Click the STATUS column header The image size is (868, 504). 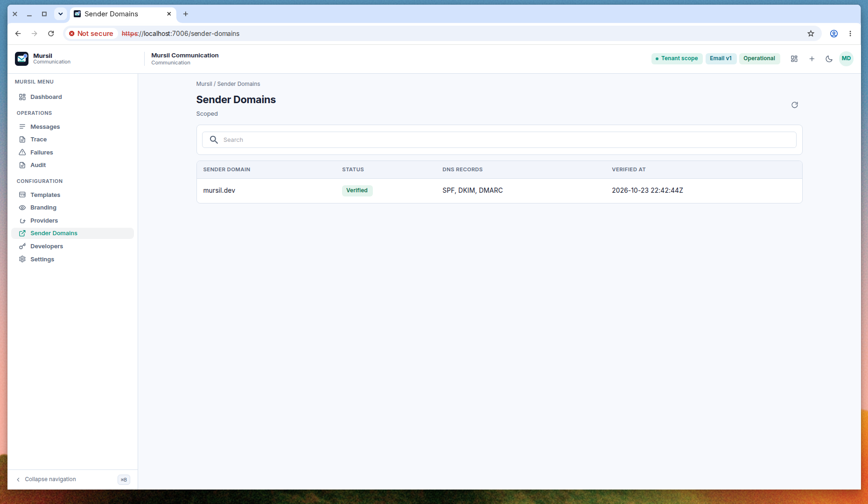[x=353, y=170]
